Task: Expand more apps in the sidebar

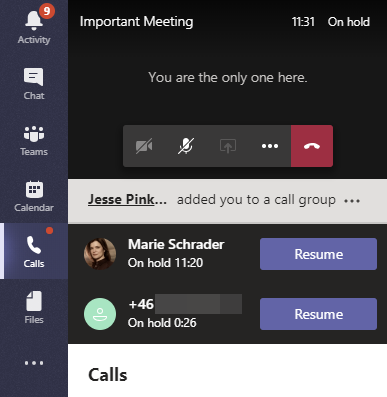Action: tap(34, 363)
